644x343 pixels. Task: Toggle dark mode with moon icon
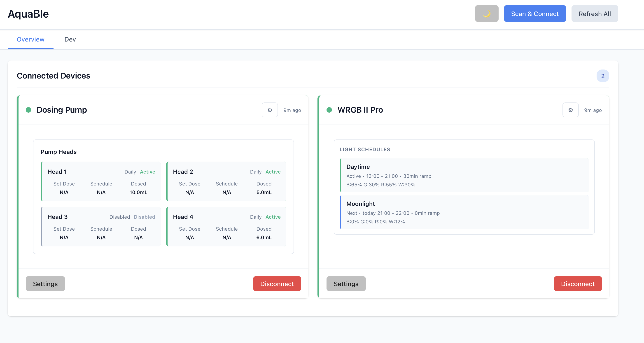(x=486, y=14)
